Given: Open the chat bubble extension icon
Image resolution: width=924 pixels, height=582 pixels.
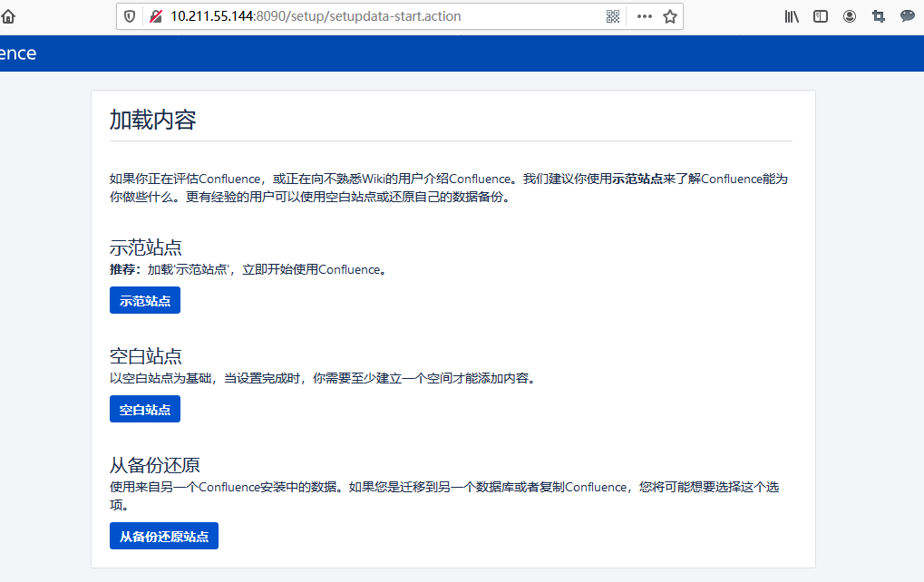Looking at the screenshot, I should pyautogui.click(x=907, y=16).
